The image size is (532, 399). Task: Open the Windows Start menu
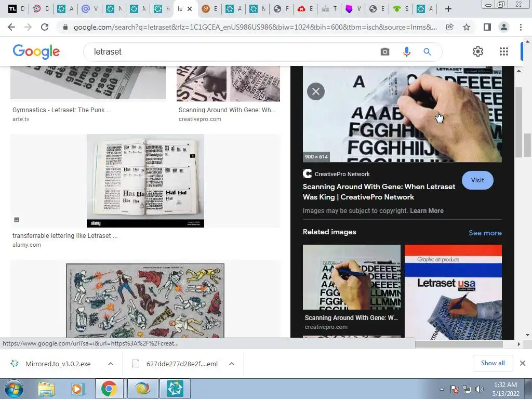(x=14, y=389)
